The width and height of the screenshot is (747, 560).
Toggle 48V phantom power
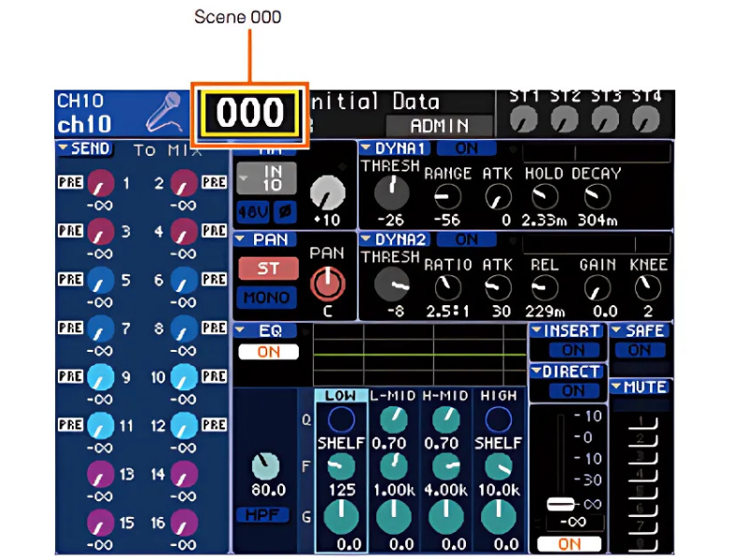click(253, 212)
